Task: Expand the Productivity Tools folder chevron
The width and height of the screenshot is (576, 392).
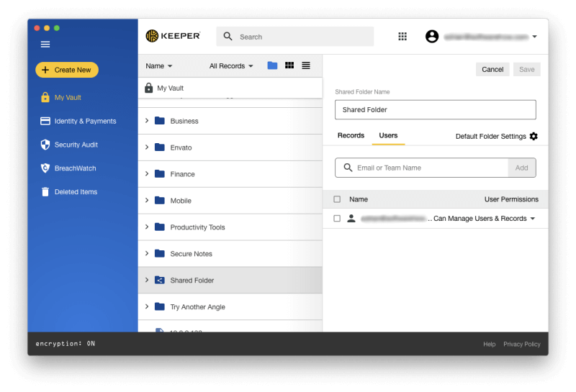Action: (147, 227)
